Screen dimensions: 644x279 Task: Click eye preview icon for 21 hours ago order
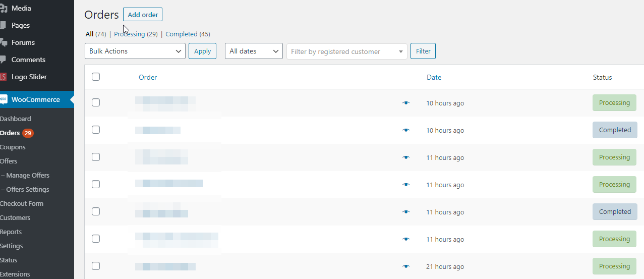pyautogui.click(x=406, y=266)
